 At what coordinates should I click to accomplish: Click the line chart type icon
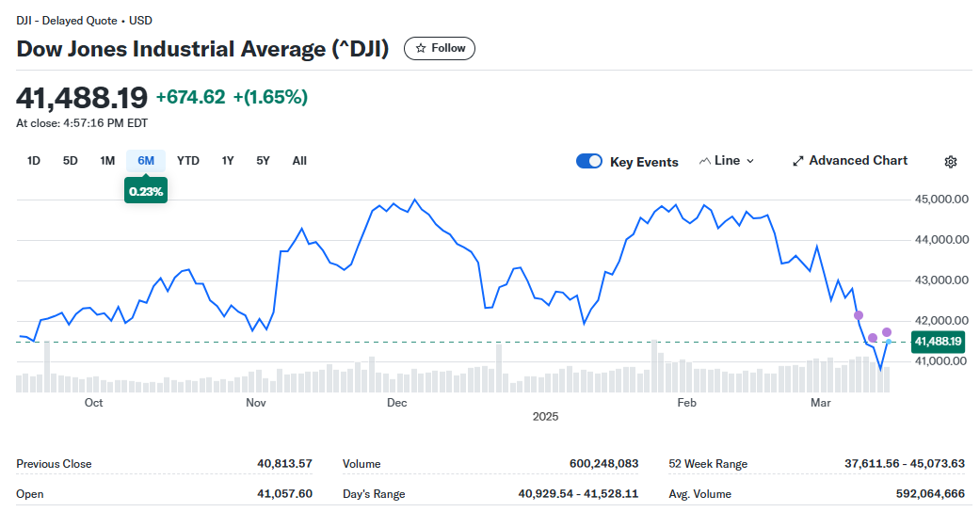pyautogui.click(x=704, y=161)
